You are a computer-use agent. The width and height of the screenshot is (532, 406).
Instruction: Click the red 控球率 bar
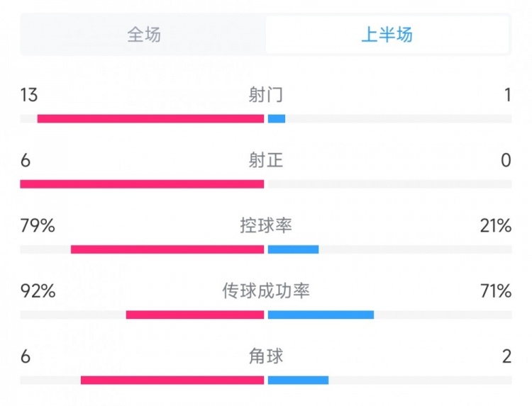coord(167,249)
